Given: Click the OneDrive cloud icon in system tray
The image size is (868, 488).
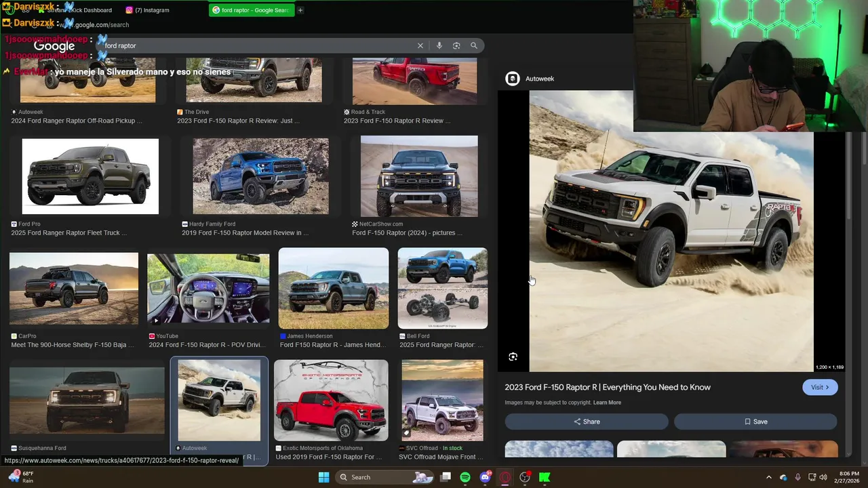Looking at the screenshot, I should coord(783,477).
